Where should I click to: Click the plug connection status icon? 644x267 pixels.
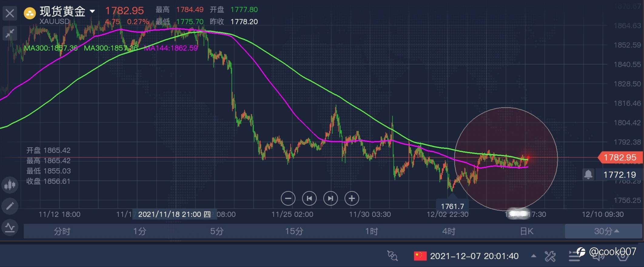click(392, 256)
